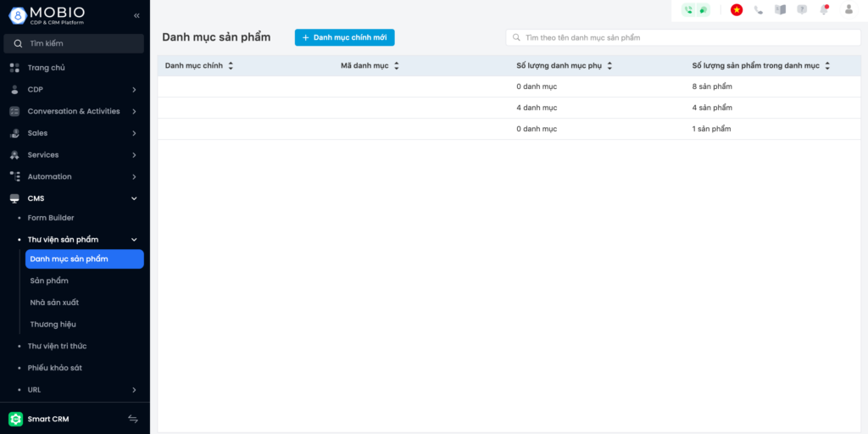Viewport: 868px width, 434px height.
Task: Click the Vietnam flag language icon
Action: [737, 10]
